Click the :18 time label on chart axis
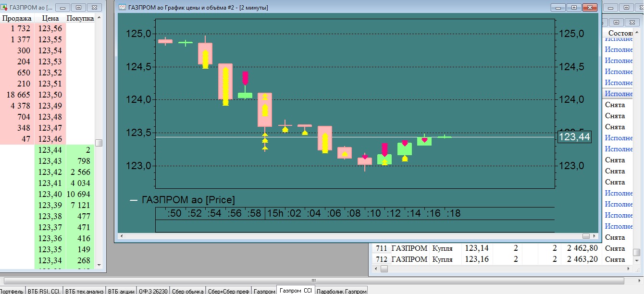Viewport: 644px width, 294px height. (x=453, y=213)
